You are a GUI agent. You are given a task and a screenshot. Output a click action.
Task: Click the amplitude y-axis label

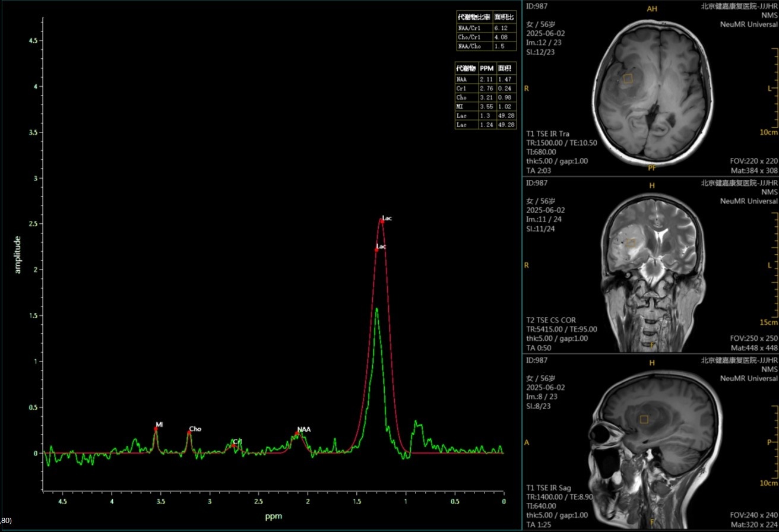pos(17,255)
